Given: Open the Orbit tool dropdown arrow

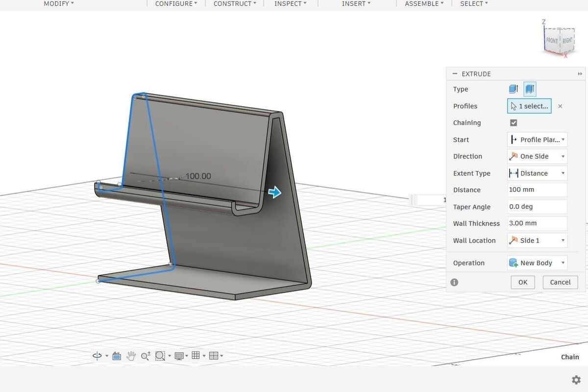Looking at the screenshot, I should tap(106, 356).
